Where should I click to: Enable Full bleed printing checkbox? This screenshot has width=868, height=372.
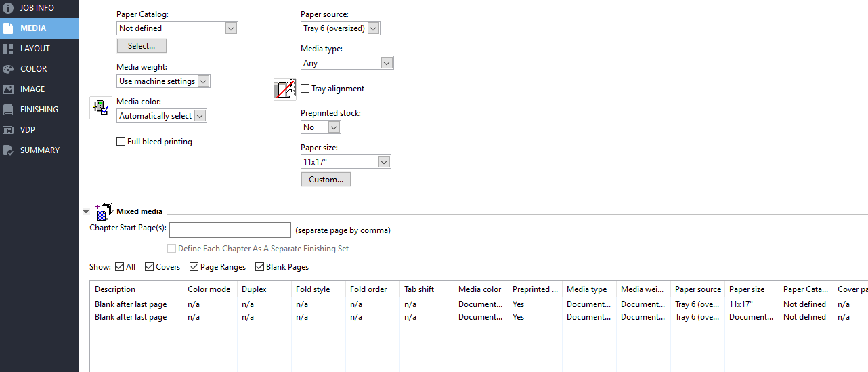(121, 142)
